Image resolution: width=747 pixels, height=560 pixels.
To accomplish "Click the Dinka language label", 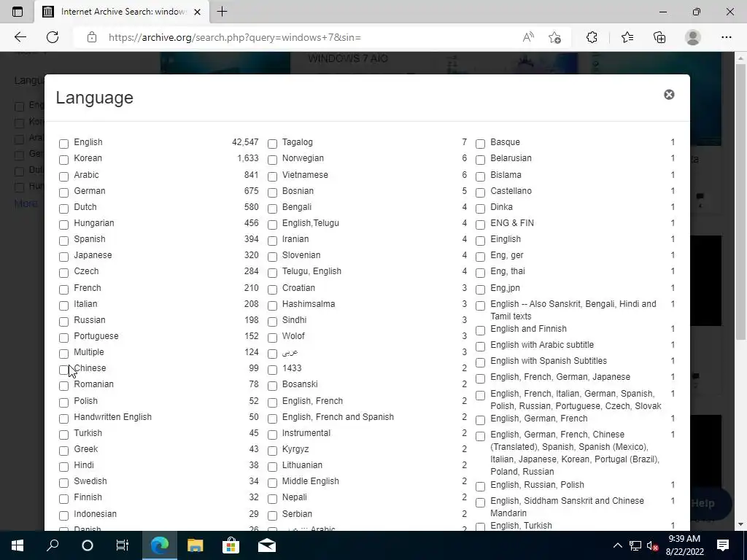I will click(x=501, y=206).
